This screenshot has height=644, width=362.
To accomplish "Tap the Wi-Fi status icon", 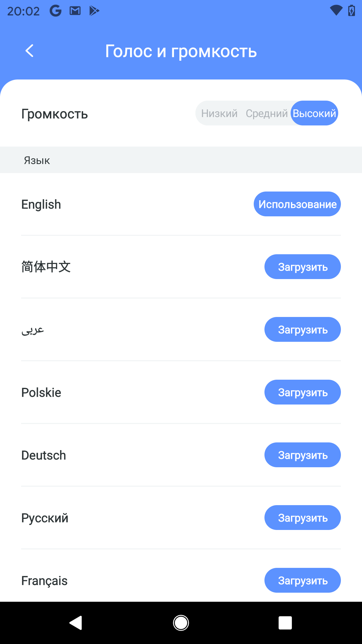I will click(336, 11).
